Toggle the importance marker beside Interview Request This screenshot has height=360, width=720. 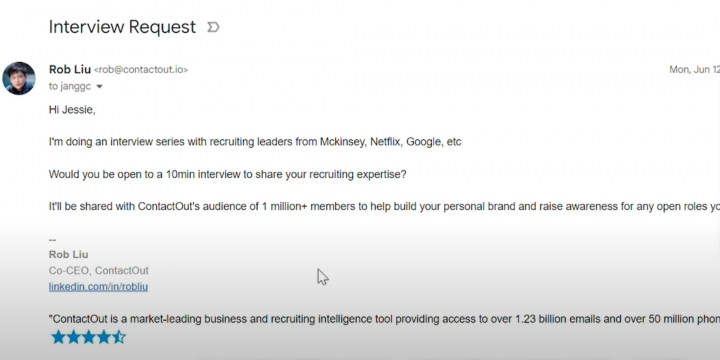pyautogui.click(x=213, y=27)
